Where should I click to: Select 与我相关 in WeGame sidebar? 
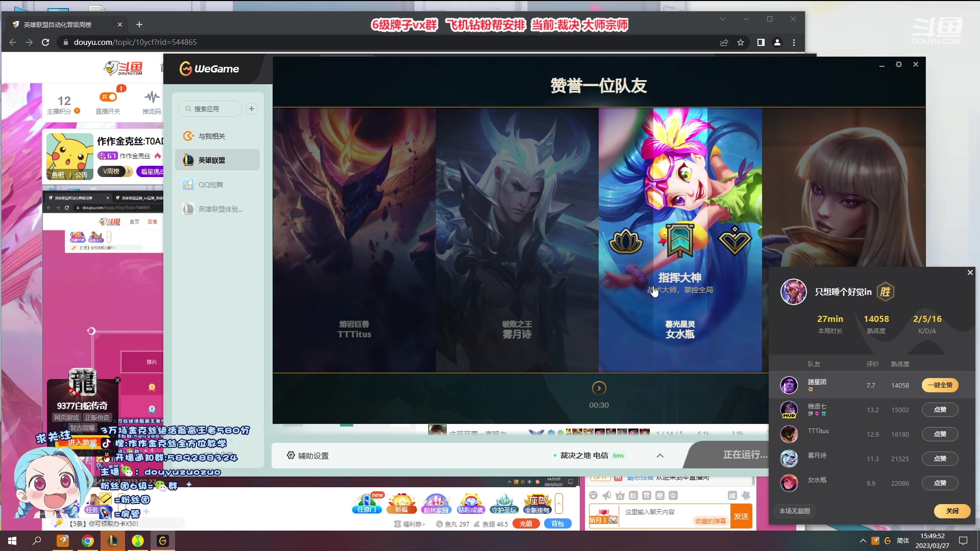(x=217, y=136)
